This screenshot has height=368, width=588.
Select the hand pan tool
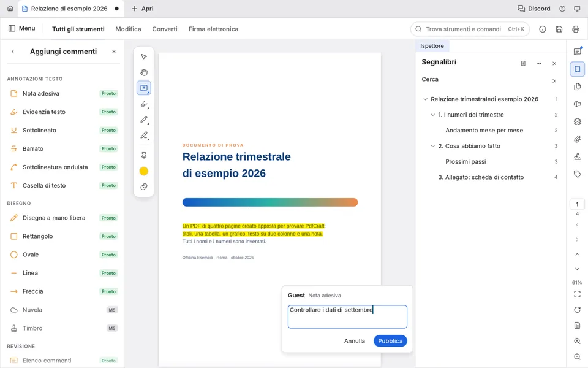point(144,72)
